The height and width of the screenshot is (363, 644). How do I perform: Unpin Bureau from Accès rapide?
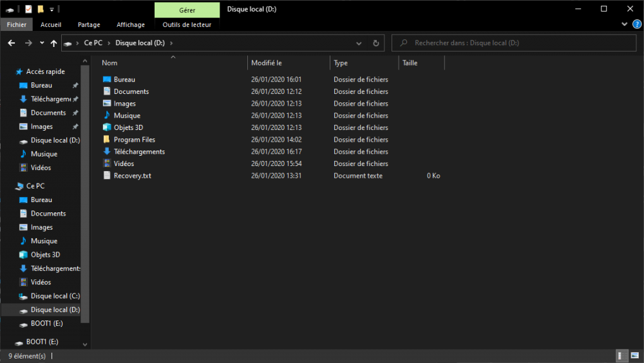coord(75,86)
